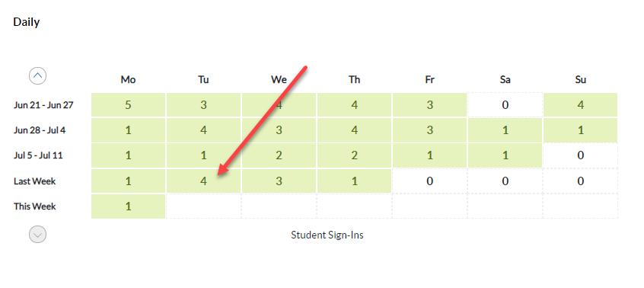644x288 pixels.
Task: Select Sunday cell for Jun 21 - Jun 27
Action: click(580, 105)
